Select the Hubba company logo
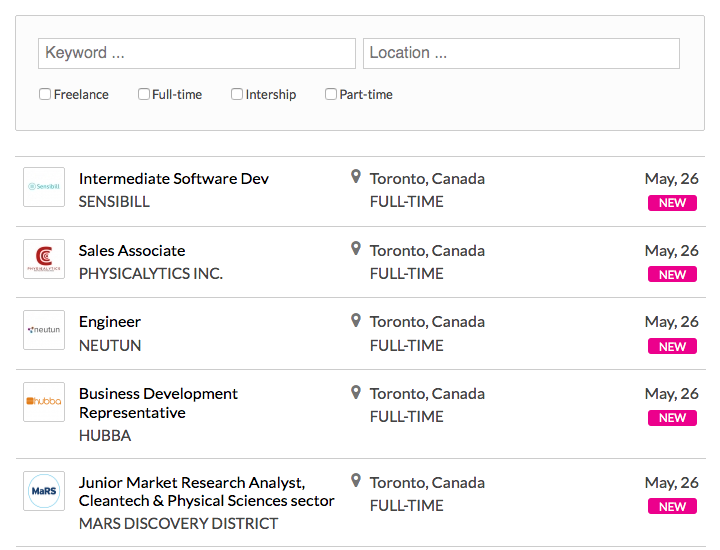The height and width of the screenshot is (550, 720). click(44, 402)
